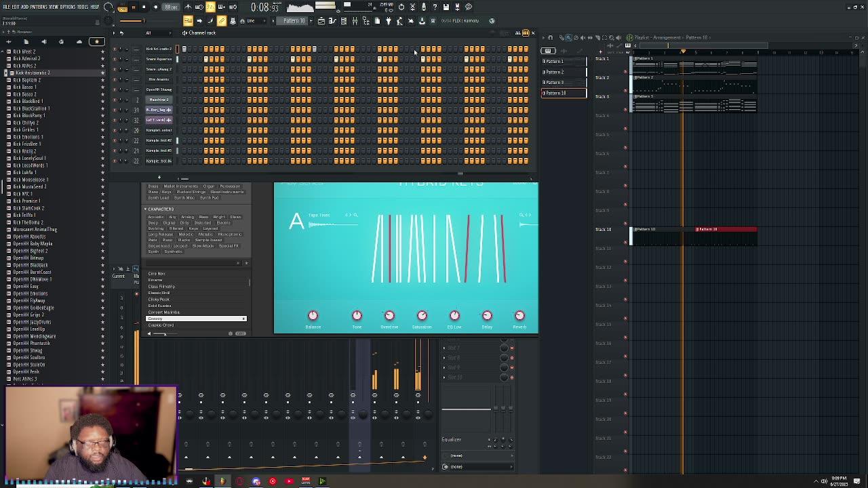Screen dimensions: 868x488
Task: Click the graph editor icon in Channel rack header
Action: pos(517,33)
